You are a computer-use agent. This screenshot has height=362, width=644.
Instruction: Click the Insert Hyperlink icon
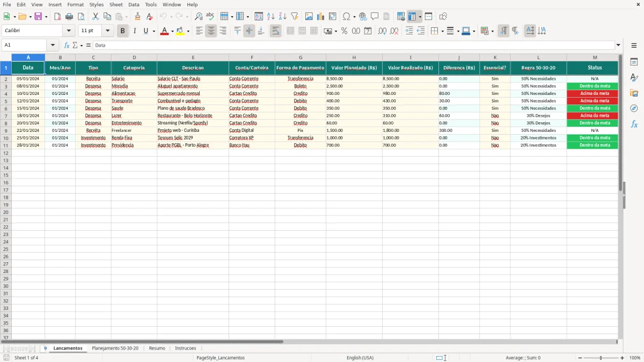tap(363, 17)
